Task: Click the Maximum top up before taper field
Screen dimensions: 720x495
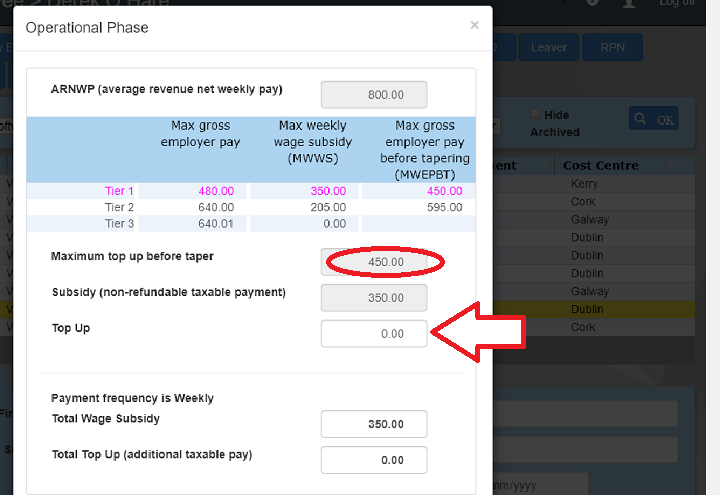Action: point(374,262)
